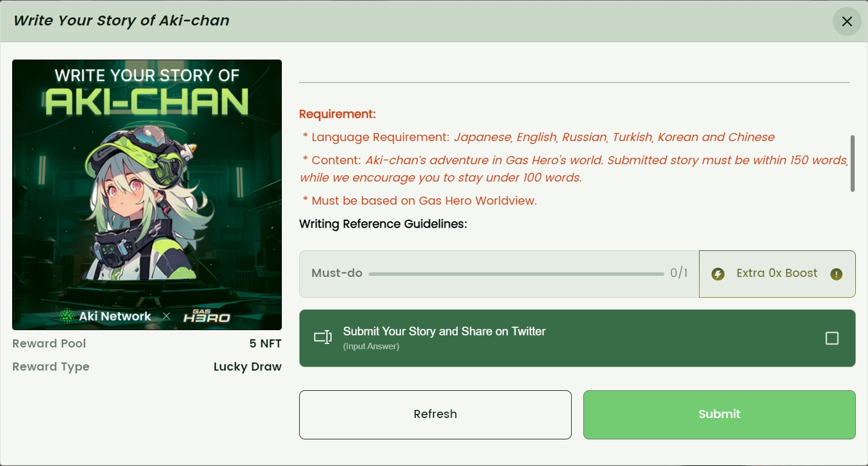Click the Lucky Draw reward type text
Screen dimensions: 868x466
[248, 367]
